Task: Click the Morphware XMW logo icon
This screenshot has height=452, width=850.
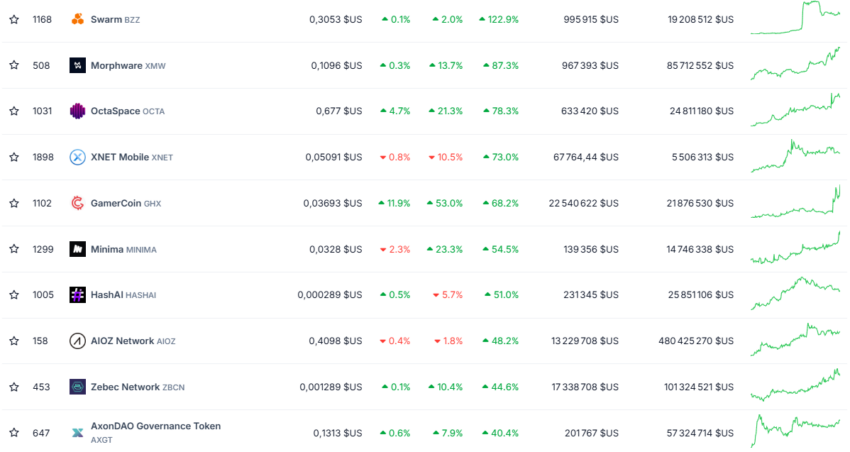Action: click(x=78, y=66)
